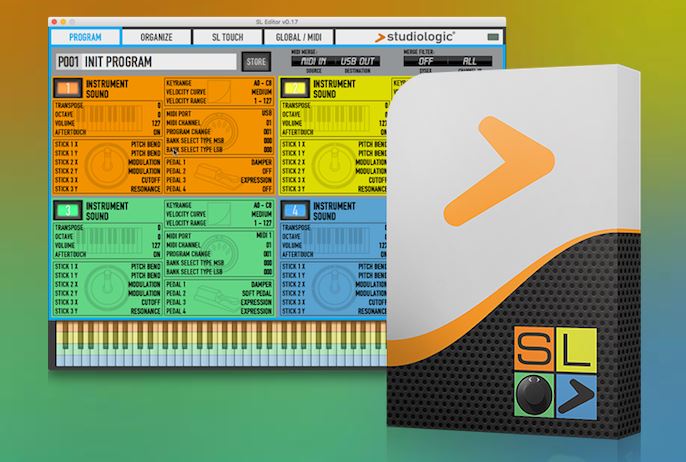Screen dimensions: 686x462
Task: Toggle merge filter SYSEX value OFF
Action: (x=425, y=61)
